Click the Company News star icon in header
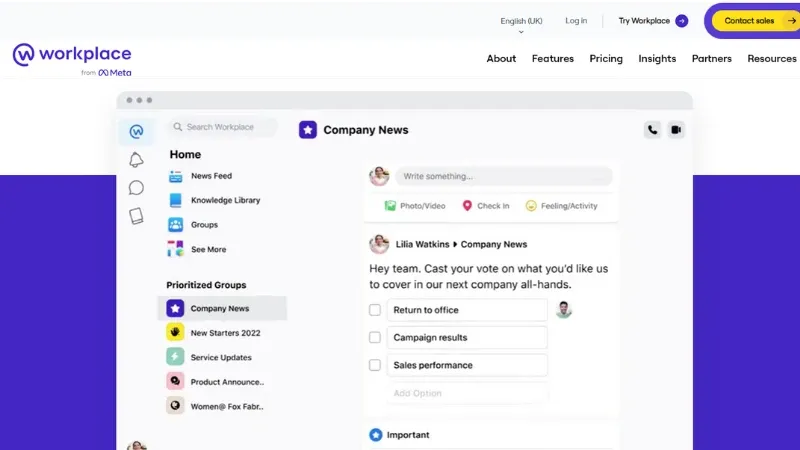This screenshot has height=450, width=800. click(308, 130)
